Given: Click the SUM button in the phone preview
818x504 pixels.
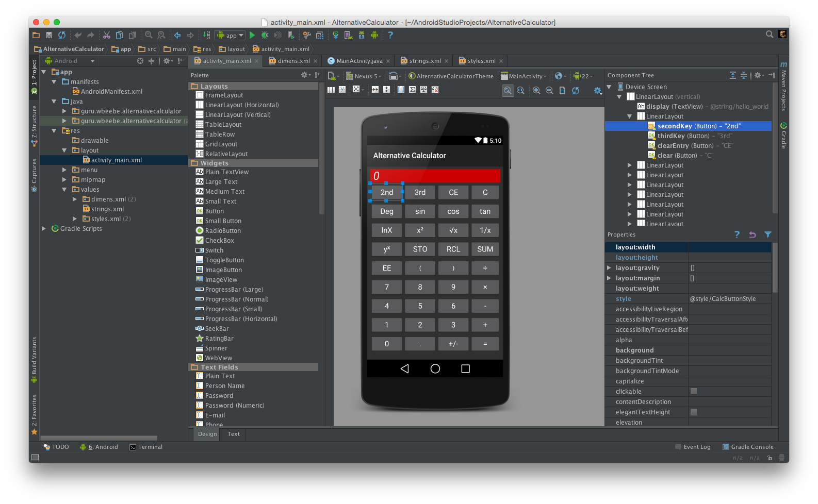Looking at the screenshot, I should coord(485,249).
